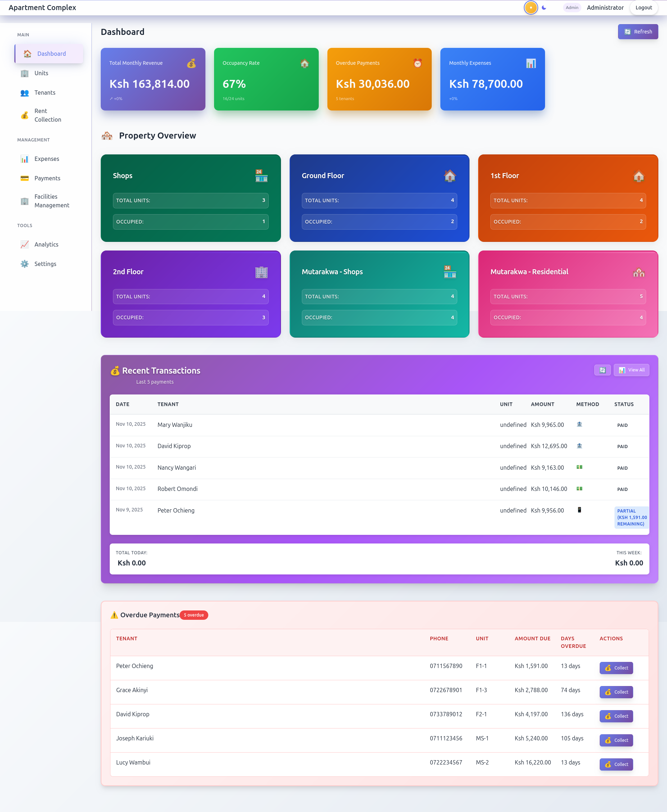Click Administrator in the top header
Image resolution: width=667 pixels, height=812 pixels.
coord(605,7)
